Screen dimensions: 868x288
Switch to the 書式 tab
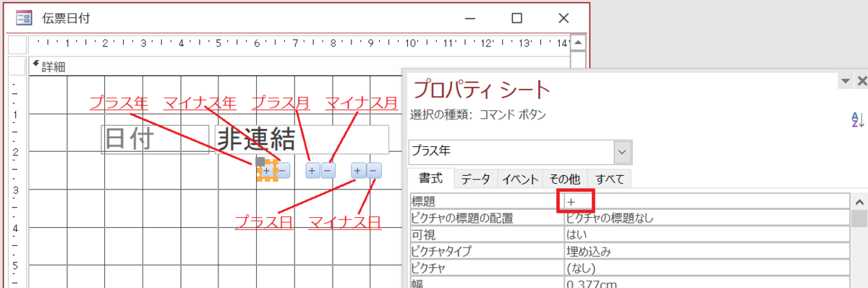click(x=431, y=178)
